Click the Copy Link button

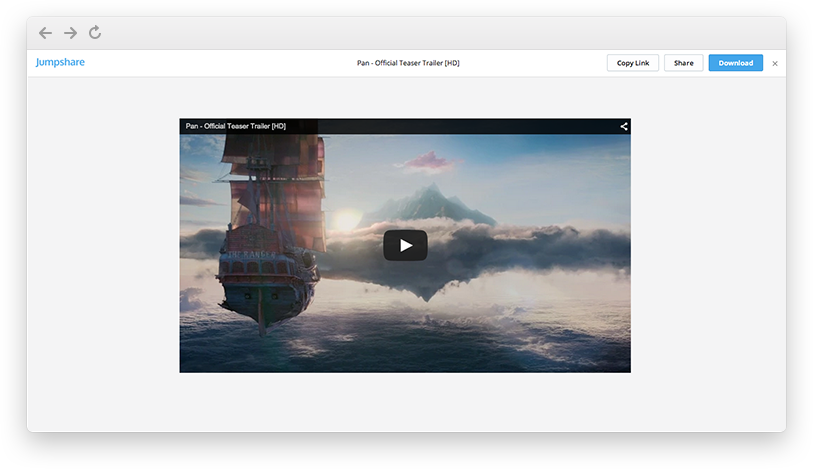click(633, 63)
